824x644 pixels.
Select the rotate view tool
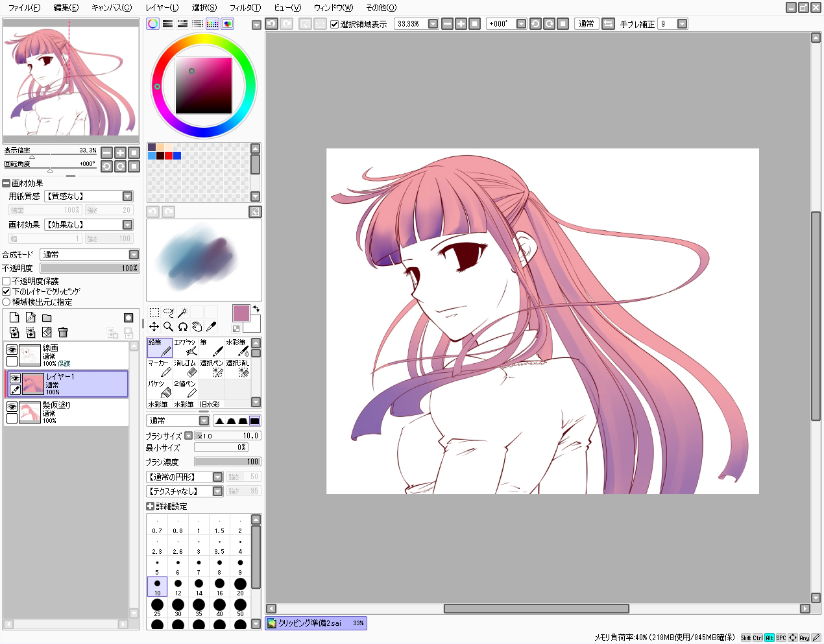[x=183, y=327]
